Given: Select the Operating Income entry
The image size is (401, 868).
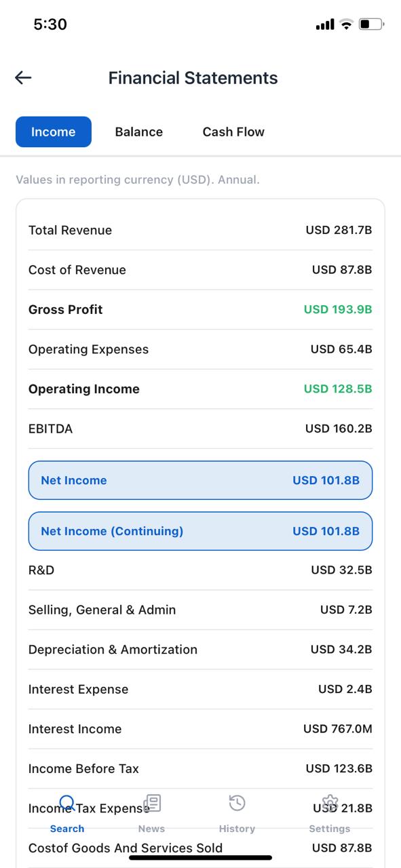Looking at the screenshot, I should (x=200, y=389).
